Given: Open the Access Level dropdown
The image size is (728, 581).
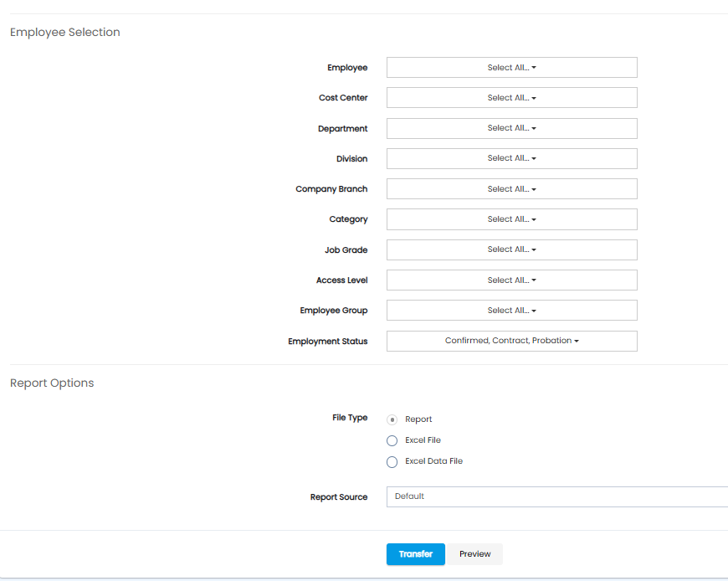Looking at the screenshot, I should pyautogui.click(x=511, y=280).
